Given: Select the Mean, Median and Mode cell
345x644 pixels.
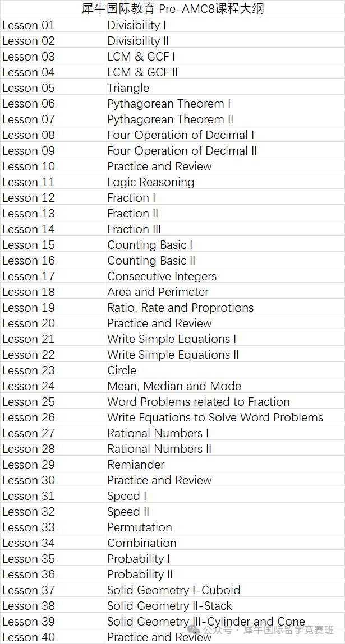Looking at the screenshot, I should (x=174, y=386).
